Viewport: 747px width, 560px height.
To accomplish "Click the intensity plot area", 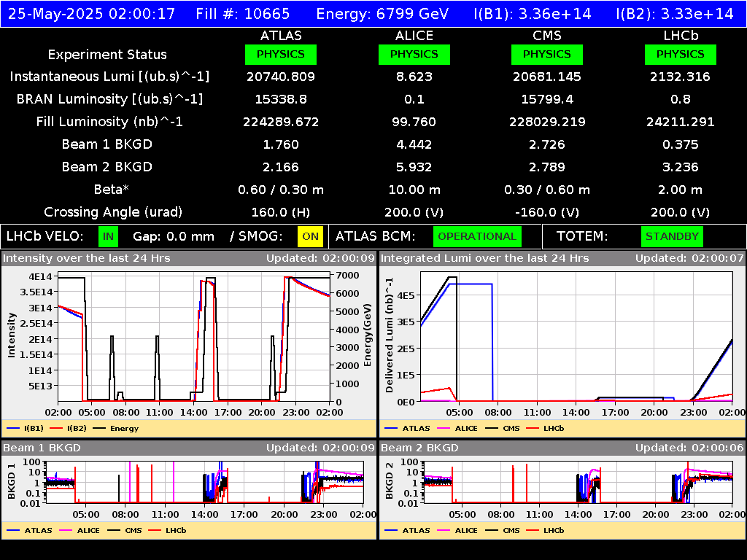I will tap(194, 337).
